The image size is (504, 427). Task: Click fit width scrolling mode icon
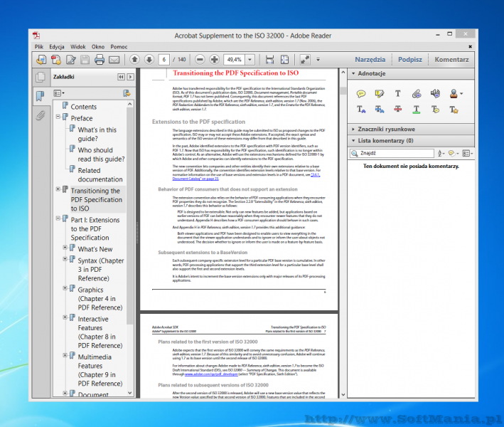tap(269, 60)
